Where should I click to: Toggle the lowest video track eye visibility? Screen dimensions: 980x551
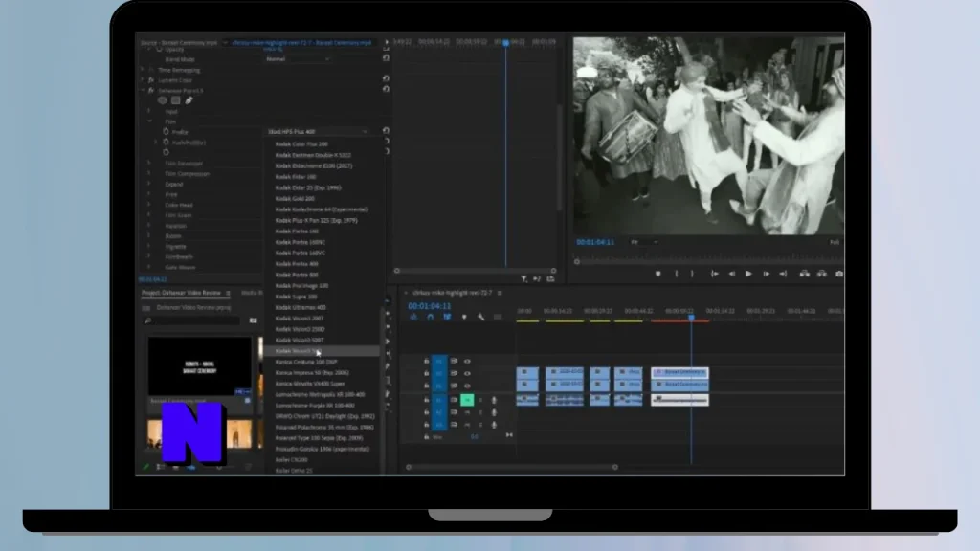(467, 386)
